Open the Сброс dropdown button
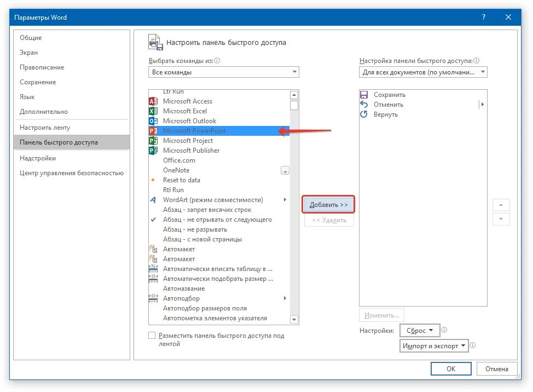Image resolution: width=533 pixels, height=392 pixels. pyautogui.click(x=420, y=331)
